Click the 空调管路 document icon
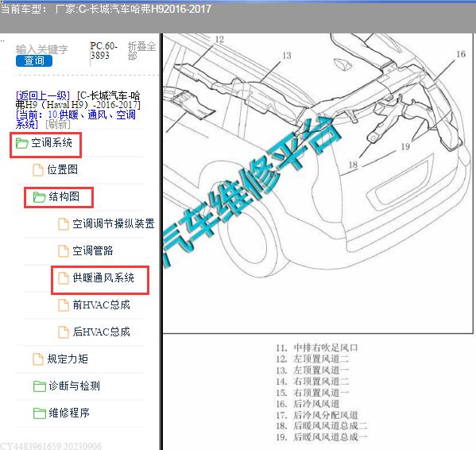 click(63, 251)
